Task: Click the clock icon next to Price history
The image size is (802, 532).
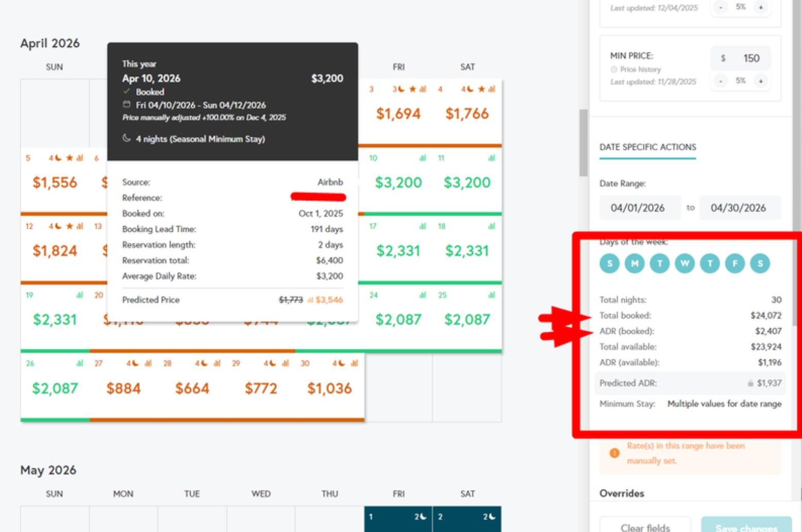Action: [613, 70]
